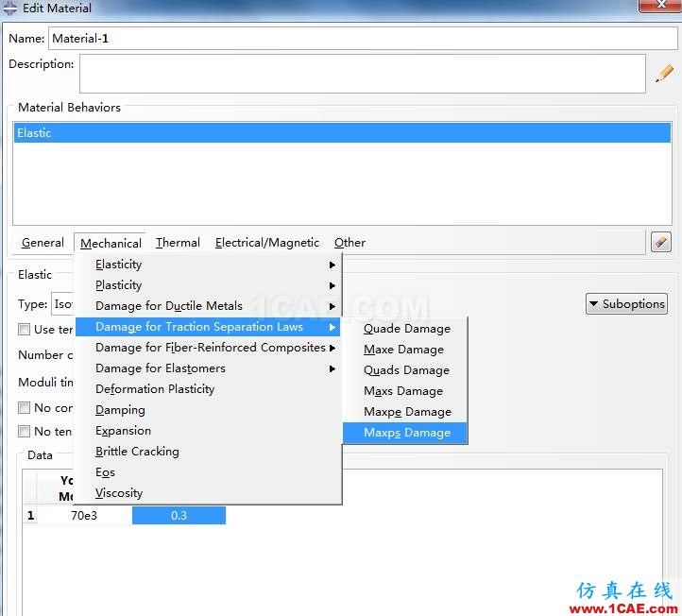This screenshot has width=682, height=616.
Task: Open the Electrical/Magnetic menu
Action: point(267,242)
